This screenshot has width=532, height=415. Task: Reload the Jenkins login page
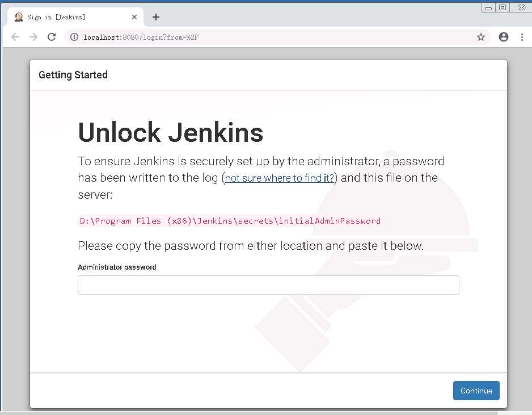pyautogui.click(x=52, y=37)
